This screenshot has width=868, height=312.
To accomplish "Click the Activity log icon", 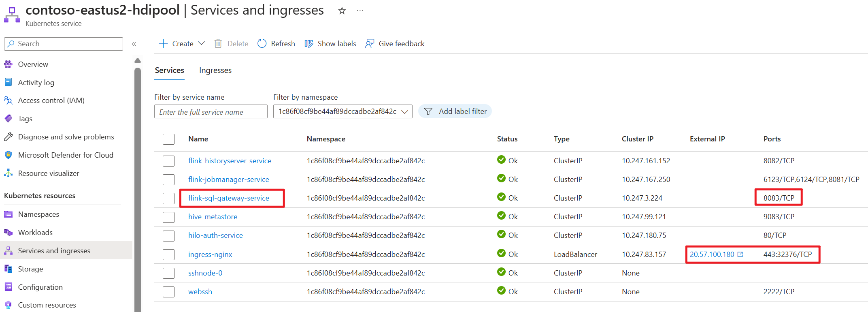I will point(8,82).
